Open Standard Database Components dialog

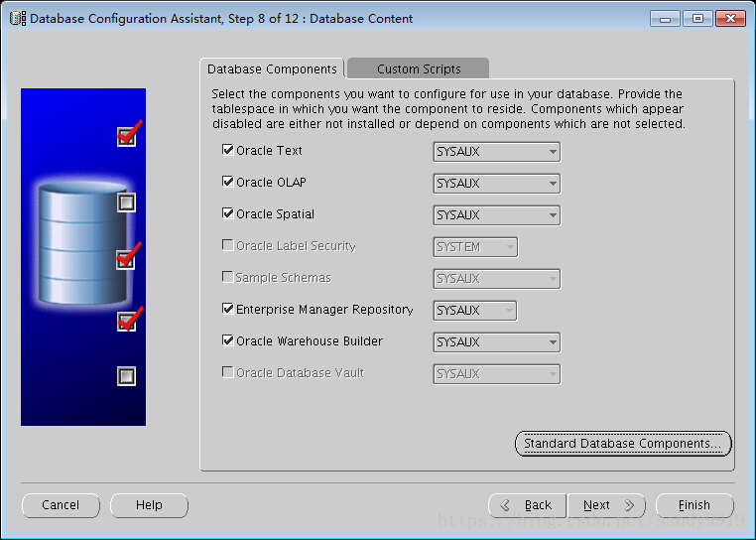(x=623, y=444)
